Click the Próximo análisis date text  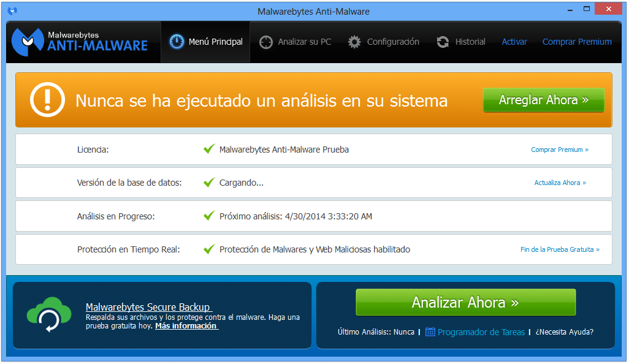point(295,216)
